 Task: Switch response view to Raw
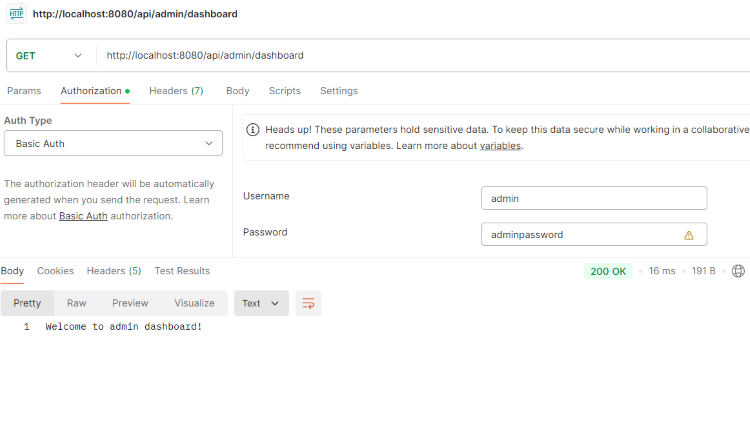pos(76,303)
